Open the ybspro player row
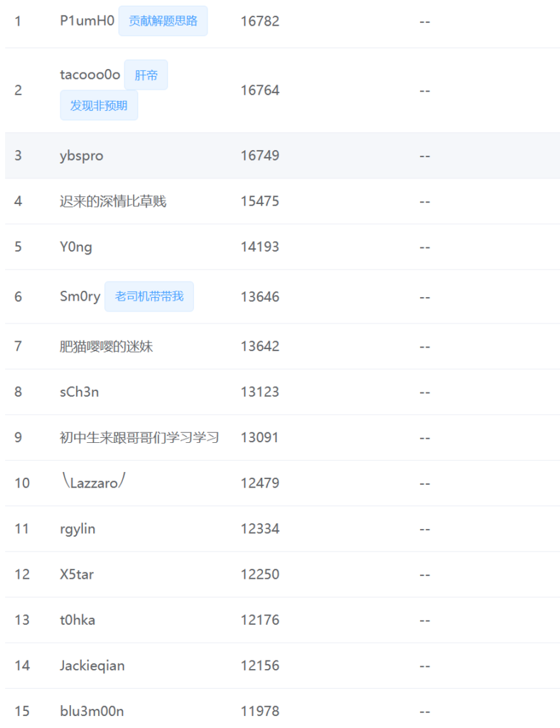Viewport: 560px width, 728px height. click(x=81, y=156)
